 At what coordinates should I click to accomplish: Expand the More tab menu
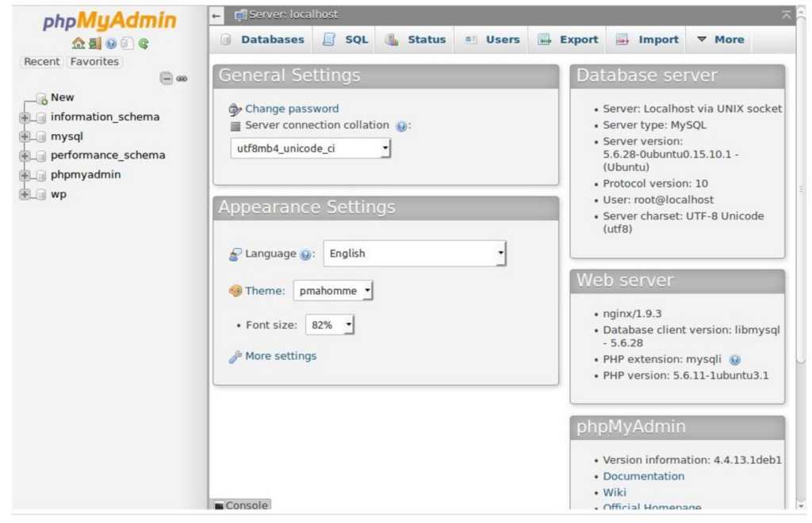[720, 40]
